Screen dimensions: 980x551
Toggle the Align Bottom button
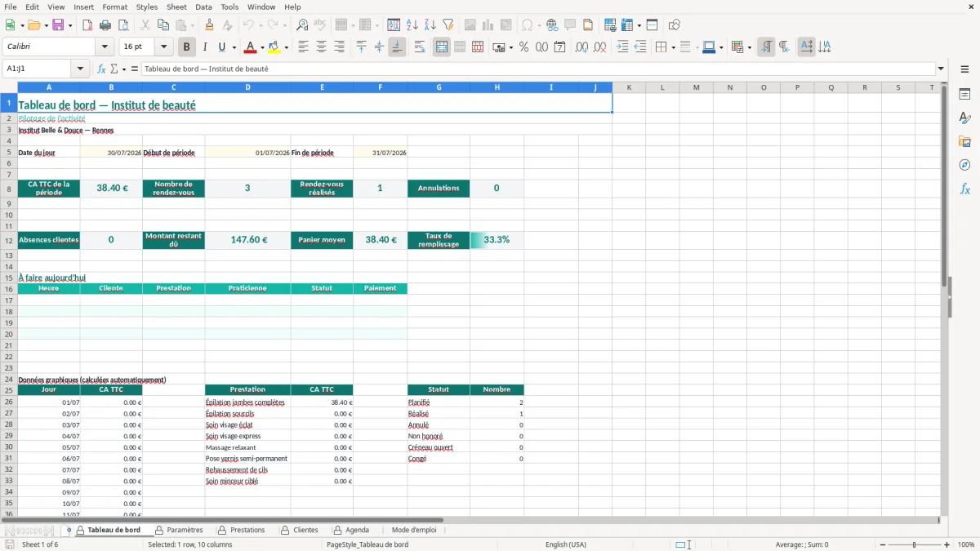[397, 47]
